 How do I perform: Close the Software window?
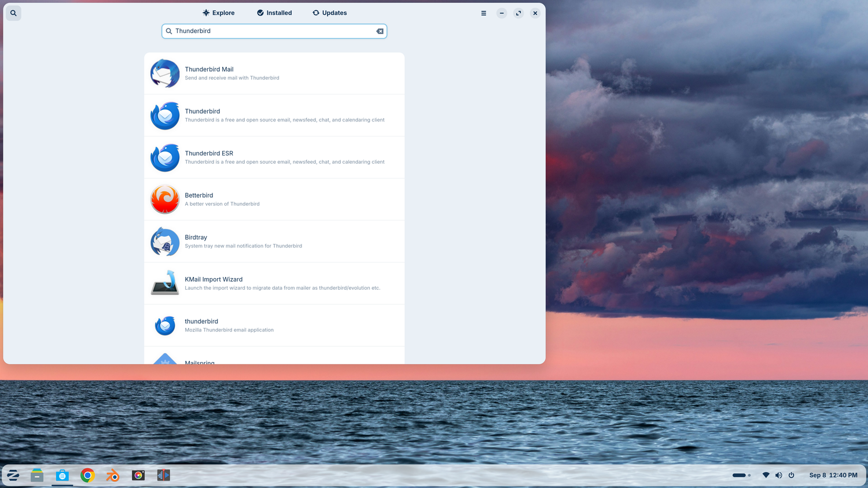click(x=535, y=13)
